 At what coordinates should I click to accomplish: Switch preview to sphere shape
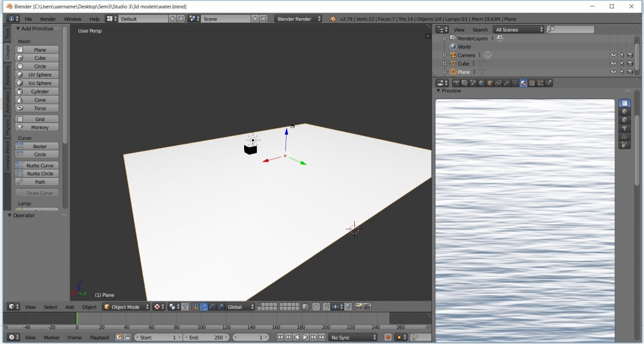click(624, 111)
